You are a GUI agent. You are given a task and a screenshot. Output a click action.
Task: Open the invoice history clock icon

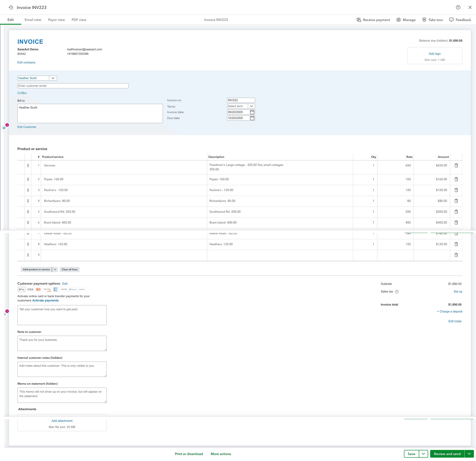[x=11, y=7]
